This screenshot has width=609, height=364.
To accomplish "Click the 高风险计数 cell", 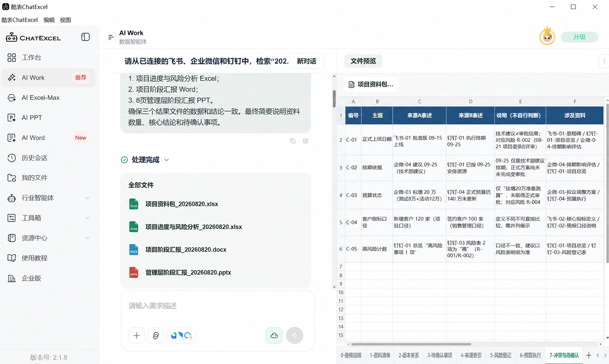I will [377, 249].
